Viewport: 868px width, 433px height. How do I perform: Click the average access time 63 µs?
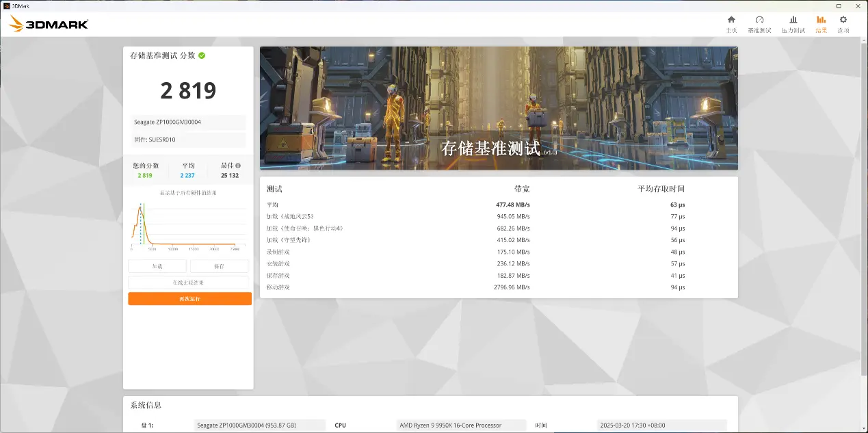pos(678,205)
